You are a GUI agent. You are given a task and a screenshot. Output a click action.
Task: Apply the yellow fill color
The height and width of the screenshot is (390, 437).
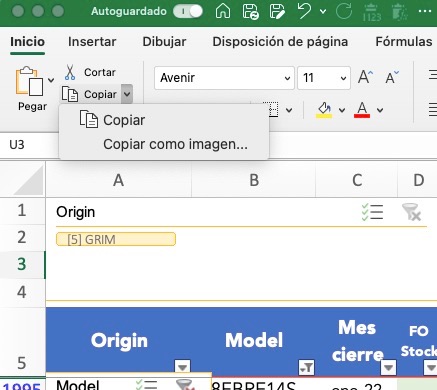click(324, 110)
